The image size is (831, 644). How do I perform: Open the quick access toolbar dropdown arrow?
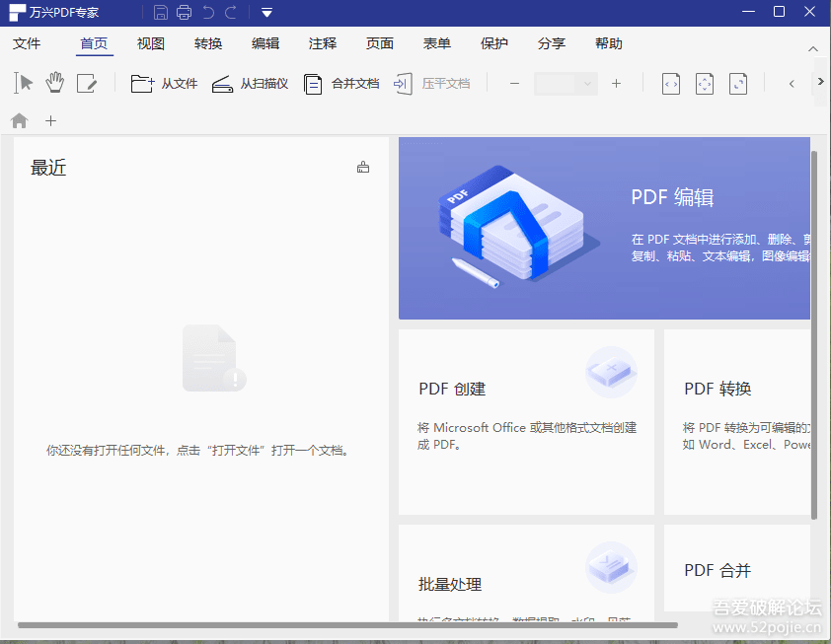(x=266, y=13)
